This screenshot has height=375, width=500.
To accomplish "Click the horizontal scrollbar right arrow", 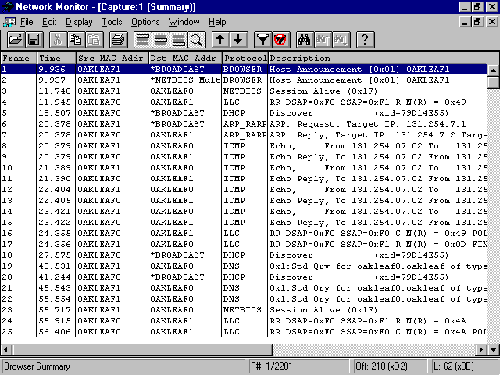I will [x=481, y=350].
